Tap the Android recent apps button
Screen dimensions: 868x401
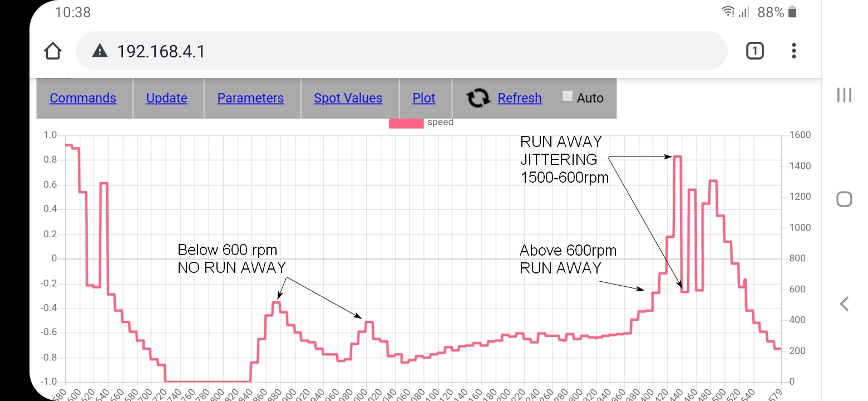pos(844,95)
